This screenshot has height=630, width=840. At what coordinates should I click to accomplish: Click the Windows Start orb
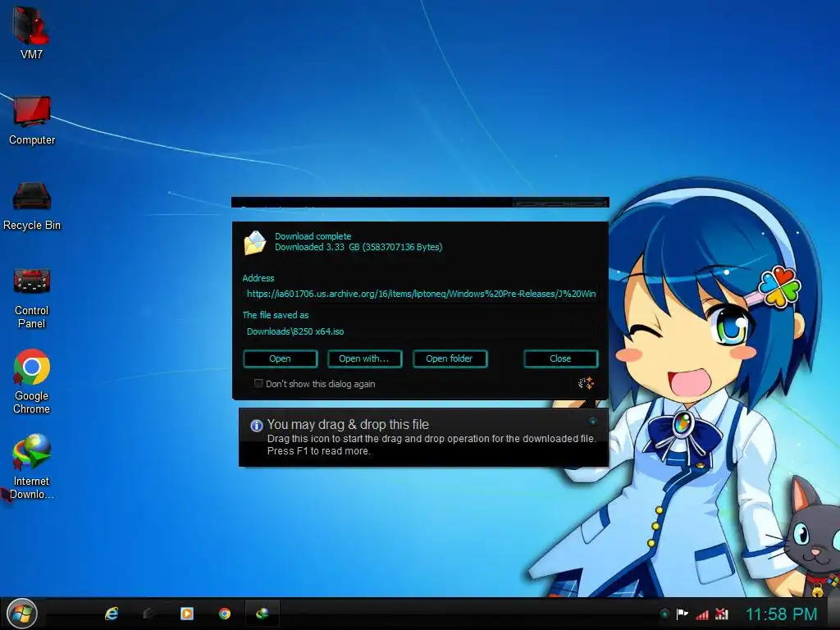(22, 614)
